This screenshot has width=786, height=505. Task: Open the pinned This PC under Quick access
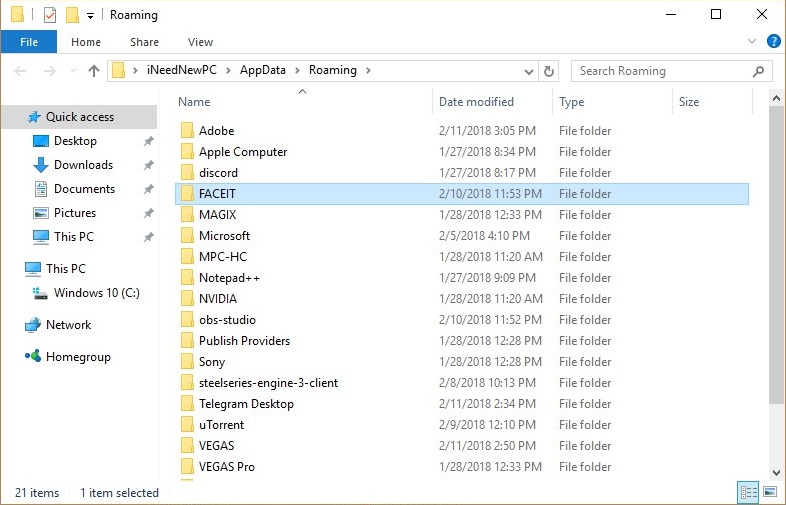[x=74, y=237]
